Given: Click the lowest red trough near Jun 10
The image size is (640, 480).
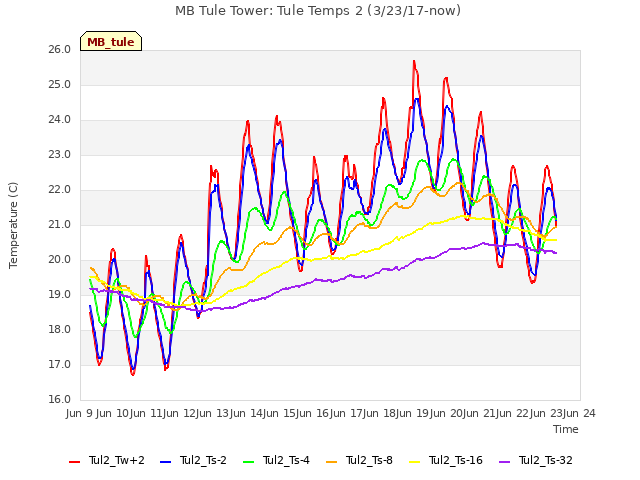Looking at the screenshot, I should click(133, 374).
